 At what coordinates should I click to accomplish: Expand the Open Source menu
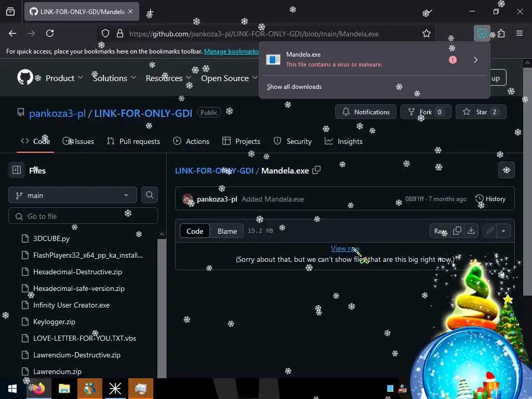tap(229, 78)
